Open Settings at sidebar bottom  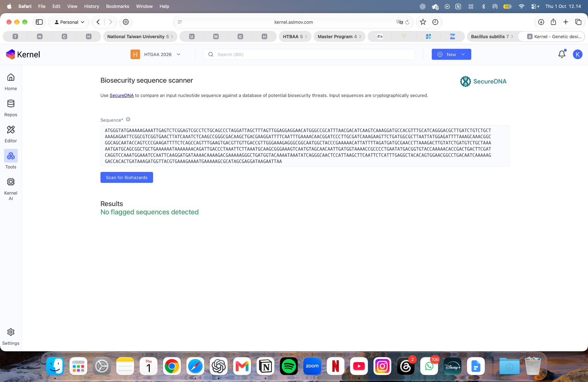tap(11, 337)
